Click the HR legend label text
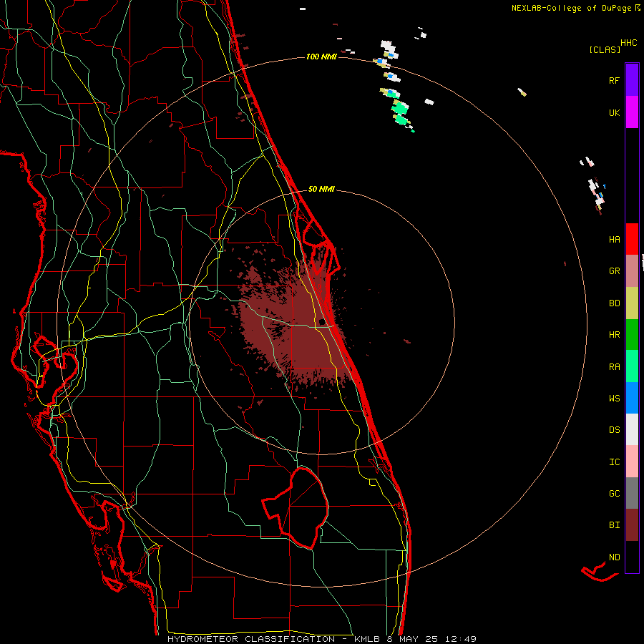Image resolution: width=644 pixels, height=644 pixels. click(614, 335)
